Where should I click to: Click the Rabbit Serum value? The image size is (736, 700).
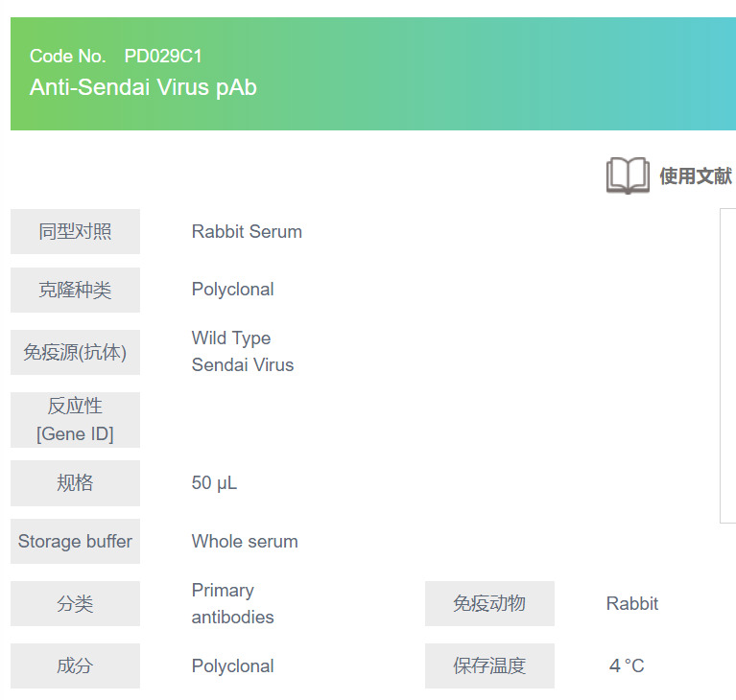pyautogui.click(x=247, y=231)
